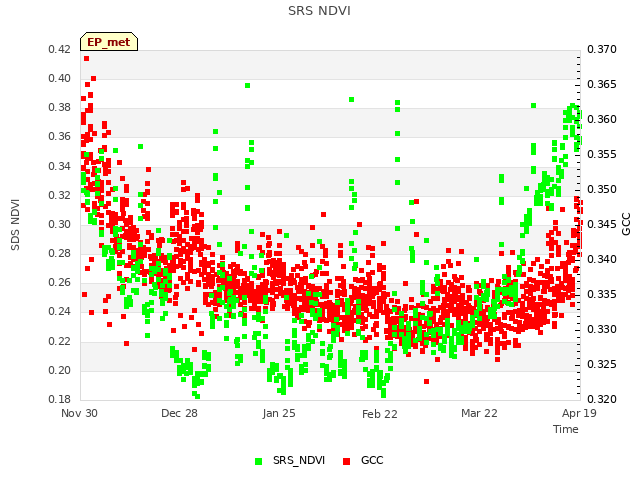Screen dimensions: 640x480
Task: Click the 0.325 right axis value
Action: pyautogui.click(x=602, y=364)
